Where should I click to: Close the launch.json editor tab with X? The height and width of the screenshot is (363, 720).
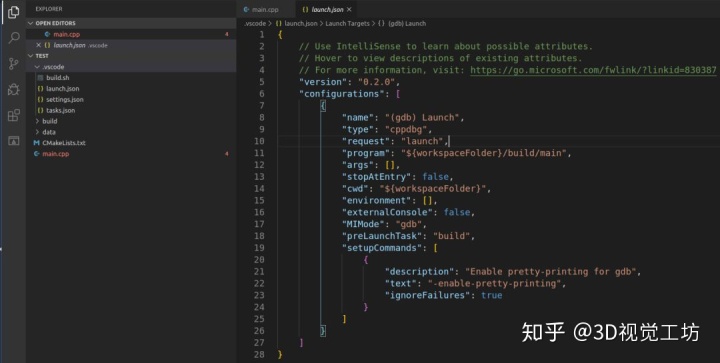[x=349, y=9]
